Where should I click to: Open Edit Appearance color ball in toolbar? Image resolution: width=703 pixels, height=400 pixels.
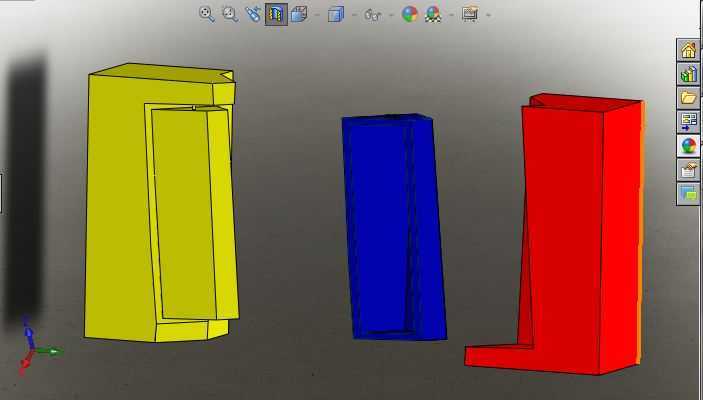point(409,14)
